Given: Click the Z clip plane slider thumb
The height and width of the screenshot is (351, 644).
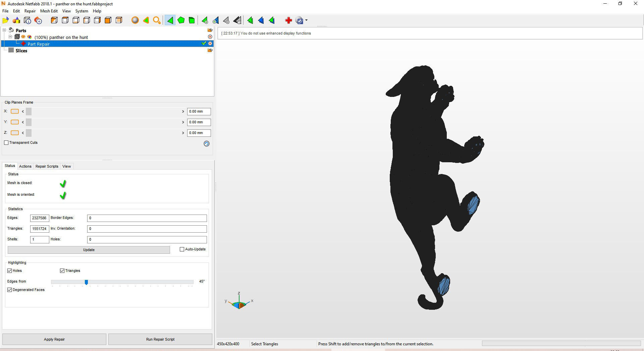Looking at the screenshot, I should [x=29, y=133].
